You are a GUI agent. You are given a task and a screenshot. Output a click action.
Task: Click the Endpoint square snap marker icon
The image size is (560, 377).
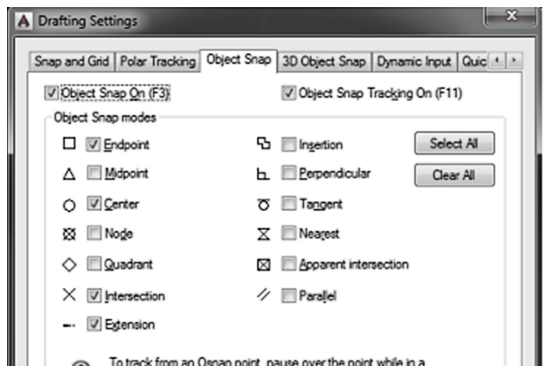click(69, 144)
